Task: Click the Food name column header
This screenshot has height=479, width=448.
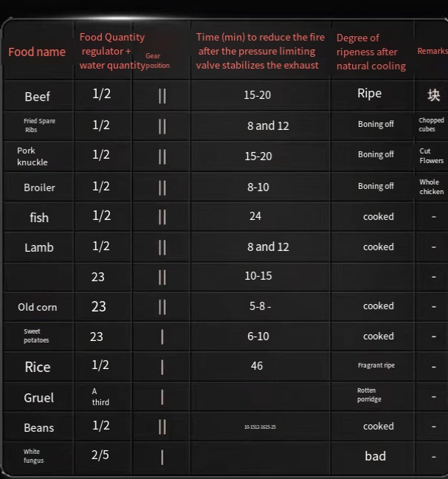Action: click(37, 52)
